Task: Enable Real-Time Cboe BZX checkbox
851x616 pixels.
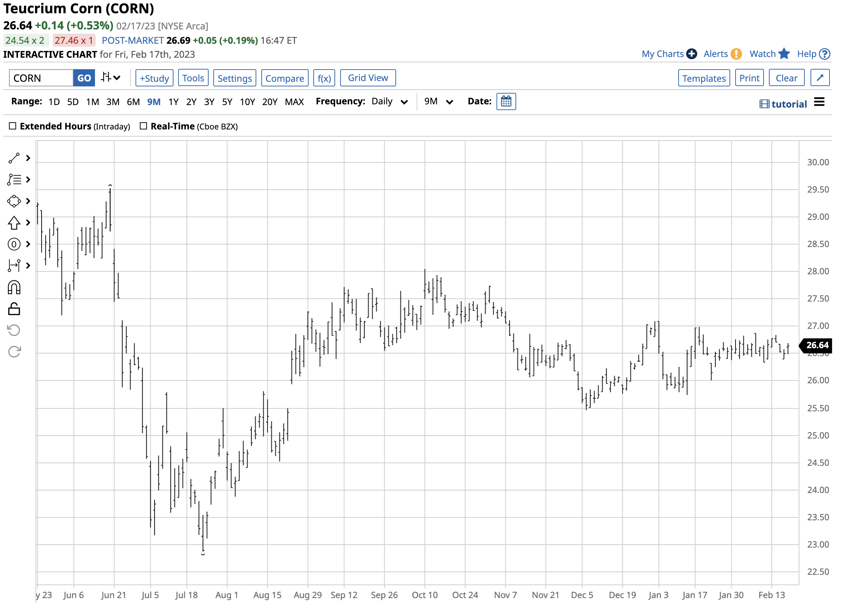Action: [143, 126]
